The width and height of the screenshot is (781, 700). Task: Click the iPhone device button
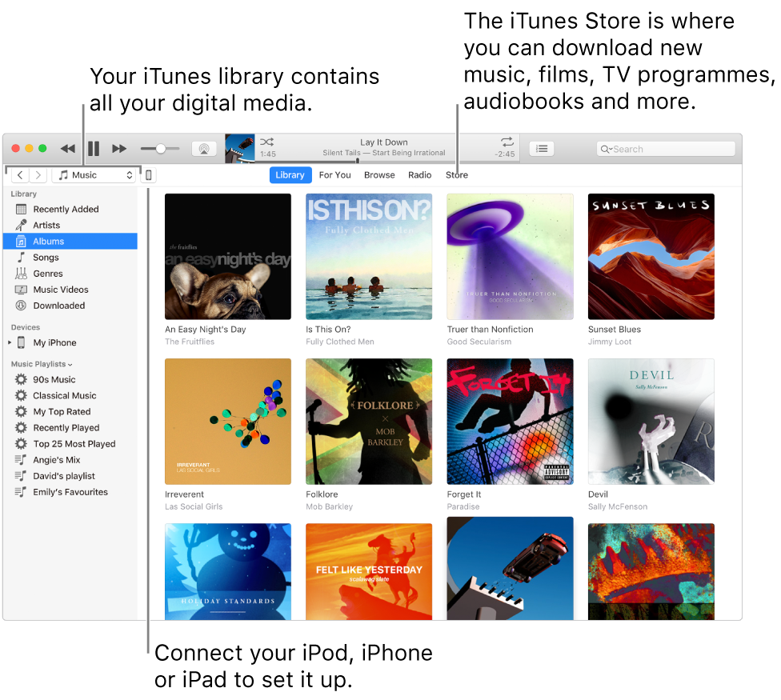[x=148, y=175]
